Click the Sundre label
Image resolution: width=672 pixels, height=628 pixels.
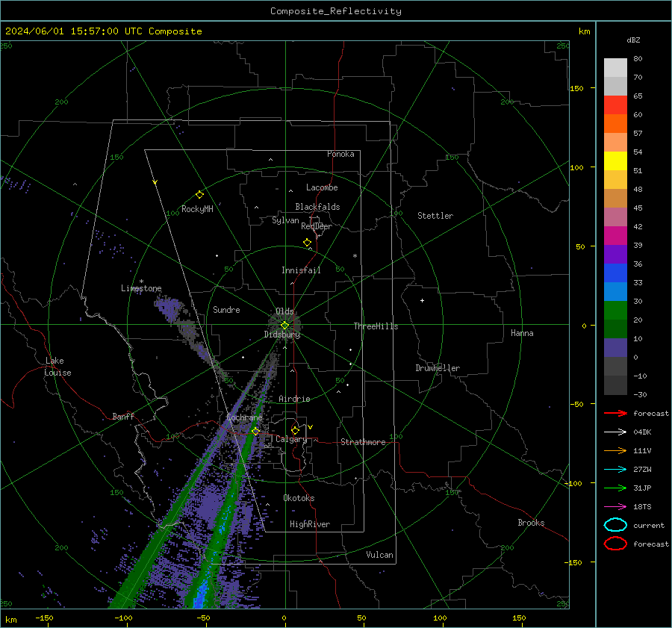[x=226, y=309]
